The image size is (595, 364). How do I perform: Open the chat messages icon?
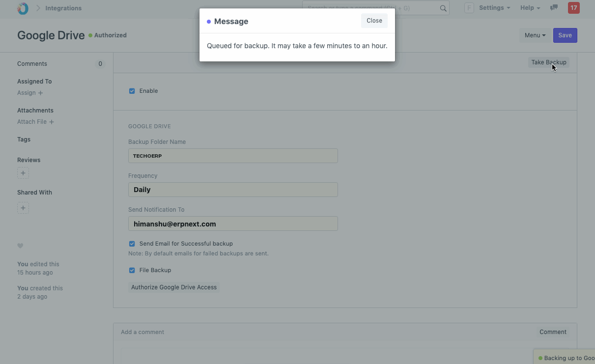point(554,8)
